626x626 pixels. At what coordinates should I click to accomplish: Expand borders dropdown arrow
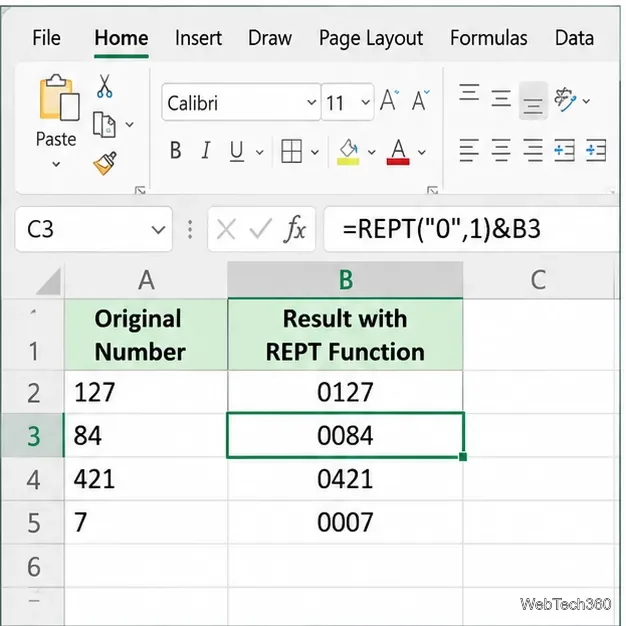pos(315,152)
